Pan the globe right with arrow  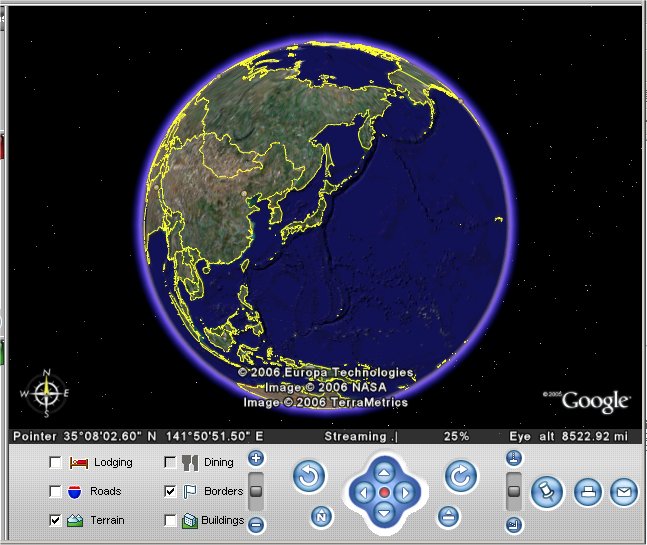point(404,493)
